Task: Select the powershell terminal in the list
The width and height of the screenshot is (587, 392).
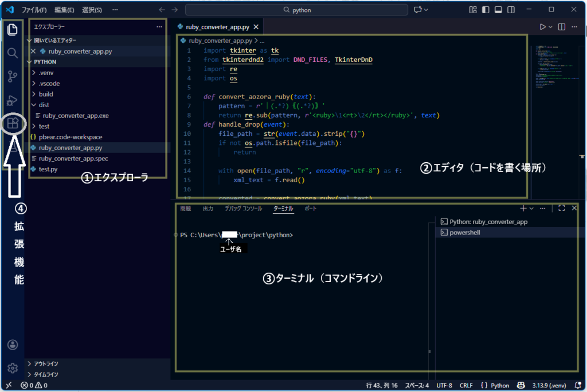Action: pyautogui.click(x=465, y=233)
